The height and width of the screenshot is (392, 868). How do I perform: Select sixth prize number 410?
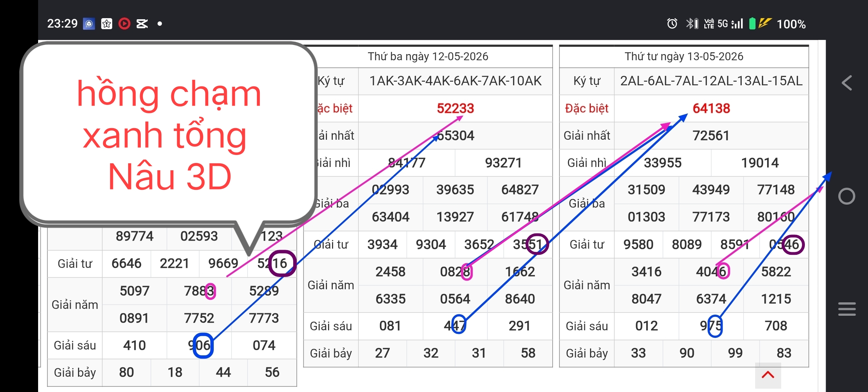[x=134, y=345]
